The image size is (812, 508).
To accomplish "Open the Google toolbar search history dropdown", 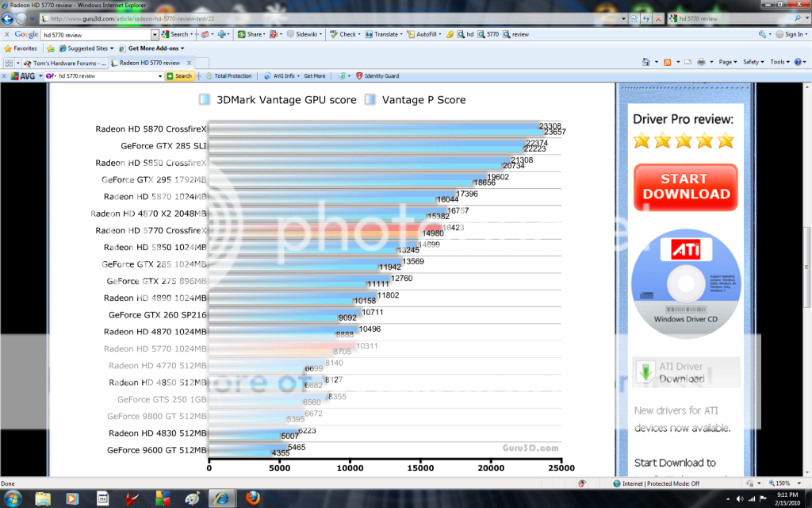I will (x=155, y=35).
